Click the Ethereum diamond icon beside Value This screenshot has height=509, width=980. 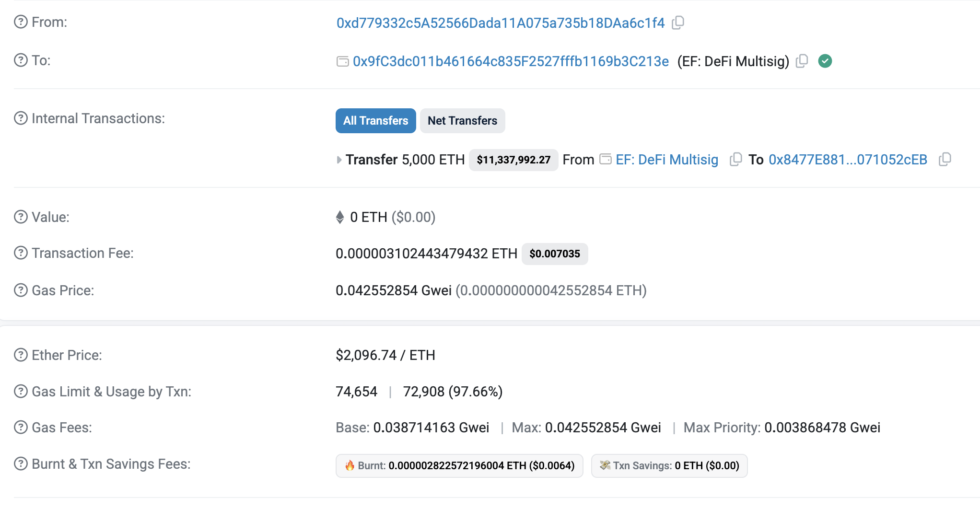(340, 217)
